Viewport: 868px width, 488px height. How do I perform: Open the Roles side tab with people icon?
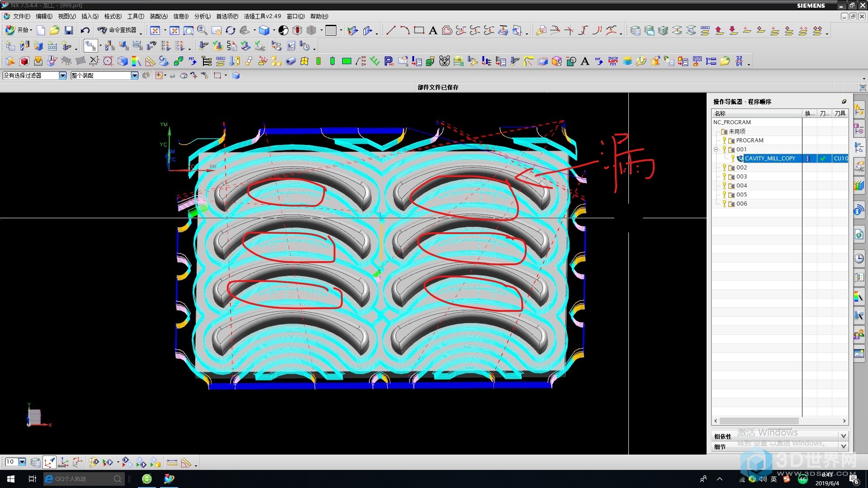pyautogui.click(x=859, y=335)
